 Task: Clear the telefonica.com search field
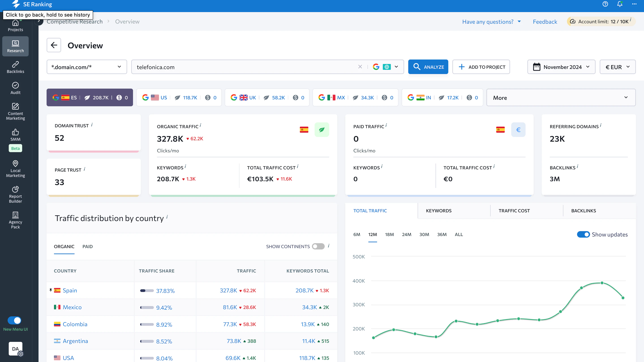tap(360, 67)
